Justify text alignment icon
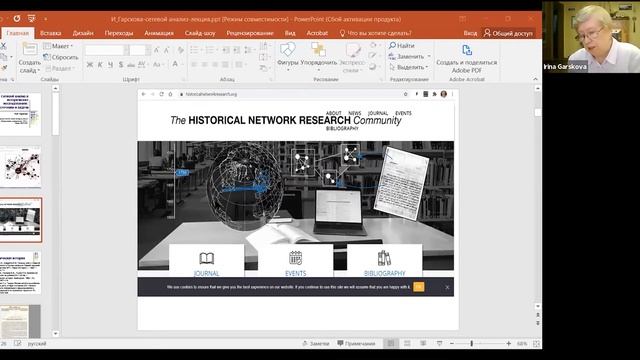Image resolution: width=640 pixels, height=360 pixels. (225, 64)
